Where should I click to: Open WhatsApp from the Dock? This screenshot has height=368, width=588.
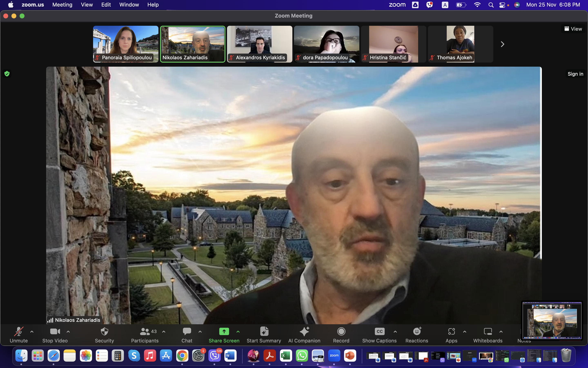click(302, 356)
